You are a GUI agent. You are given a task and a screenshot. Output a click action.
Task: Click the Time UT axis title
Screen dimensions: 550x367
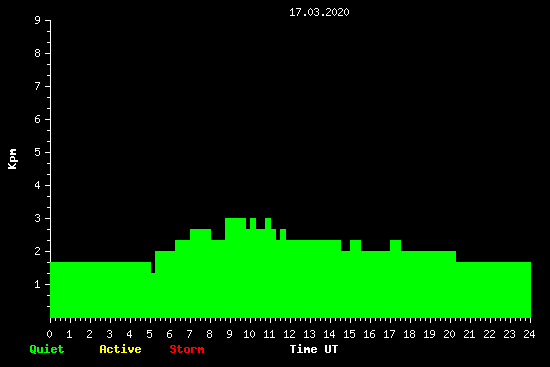pyautogui.click(x=314, y=349)
